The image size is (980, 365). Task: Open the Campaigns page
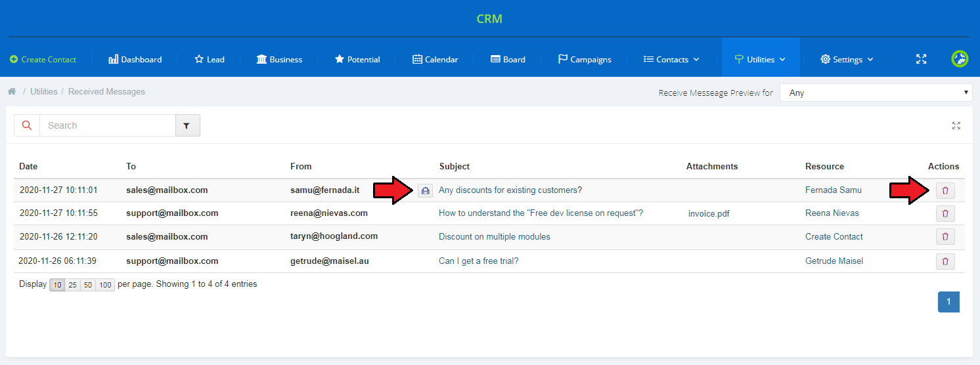point(585,59)
